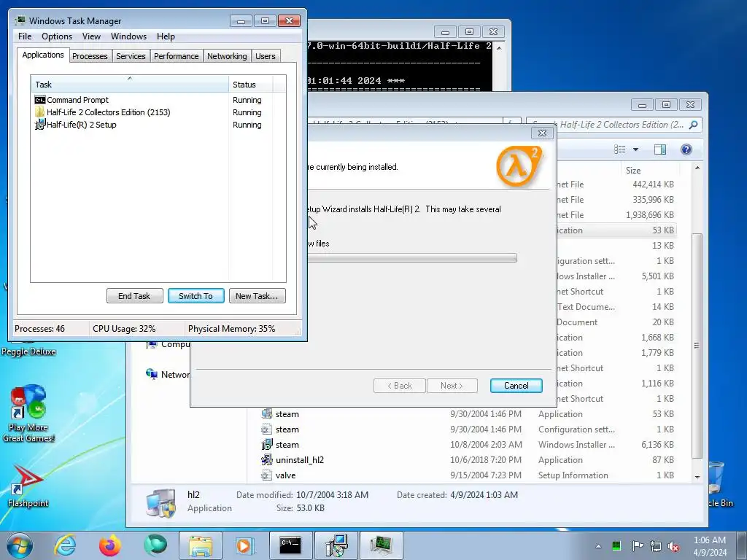Click the Explorer vertical scrollbar thumb
This screenshot has width=747, height=560.
click(x=697, y=346)
